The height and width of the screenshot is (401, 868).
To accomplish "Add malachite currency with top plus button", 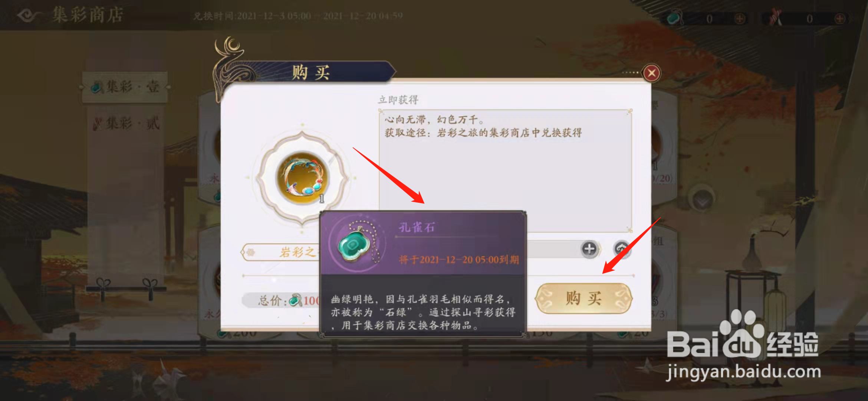I will pyautogui.click(x=740, y=19).
